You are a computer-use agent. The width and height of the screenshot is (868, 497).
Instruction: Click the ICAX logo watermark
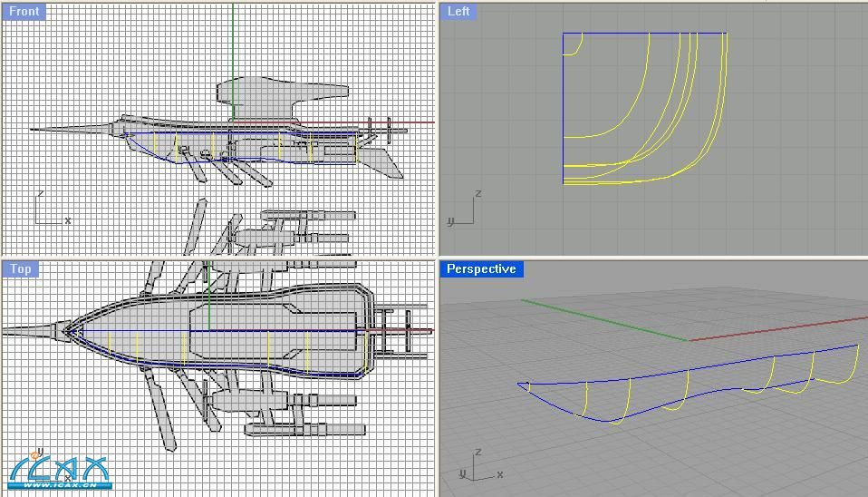59,471
